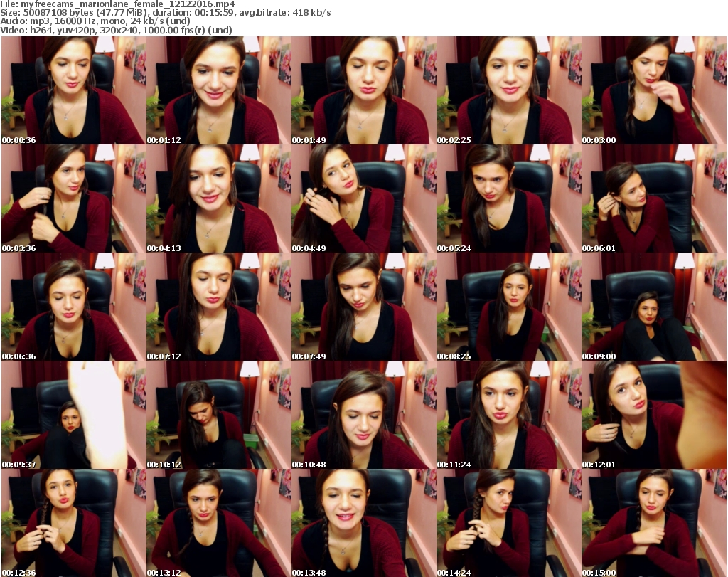Open the thumbnail stamped 00:07:49
The height and width of the screenshot is (577, 728).
363,307
